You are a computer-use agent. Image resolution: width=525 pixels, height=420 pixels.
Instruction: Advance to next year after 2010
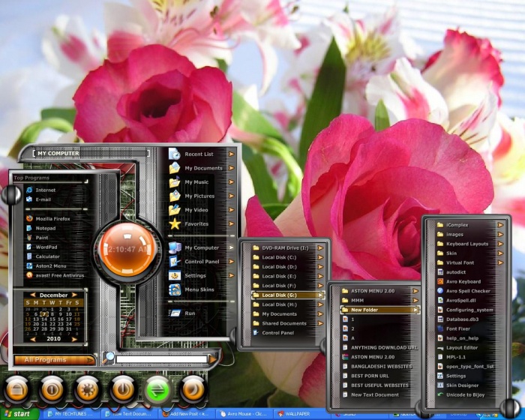coord(74,339)
